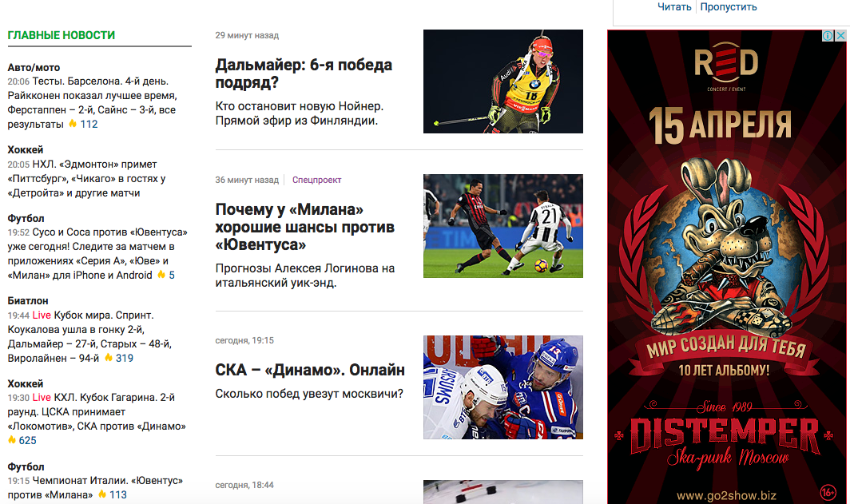Close the RED concert advertisement

click(x=840, y=36)
